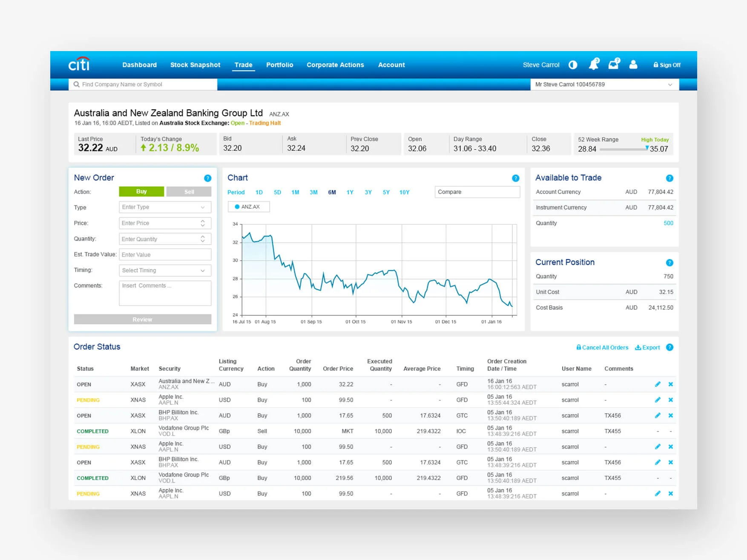This screenshot has width=747, height=560.
Task: Toggle the ANZ.AX series in the chart legend
Action: pos(249,206)
